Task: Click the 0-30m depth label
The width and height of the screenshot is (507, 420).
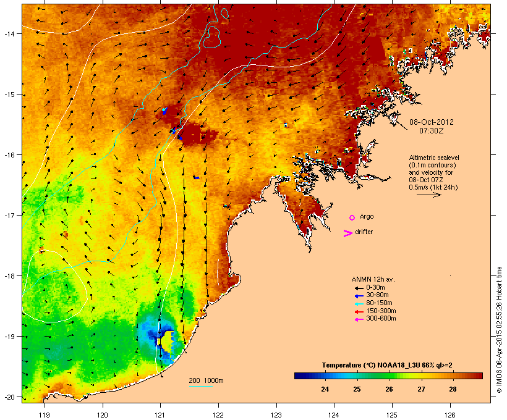Action: pos(375,288)
